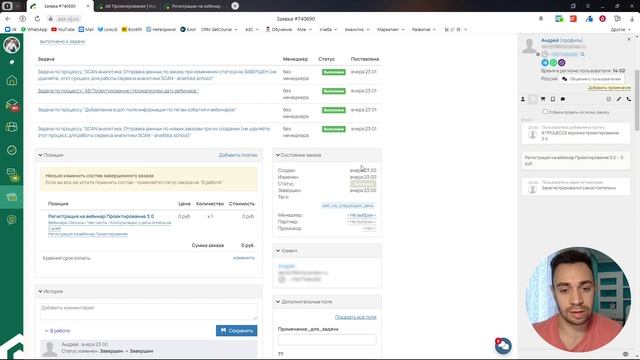The height and width of the screenshot is (360, 640).
Task: Open a new browser tab with plus
Action: (x=235, y=6)
